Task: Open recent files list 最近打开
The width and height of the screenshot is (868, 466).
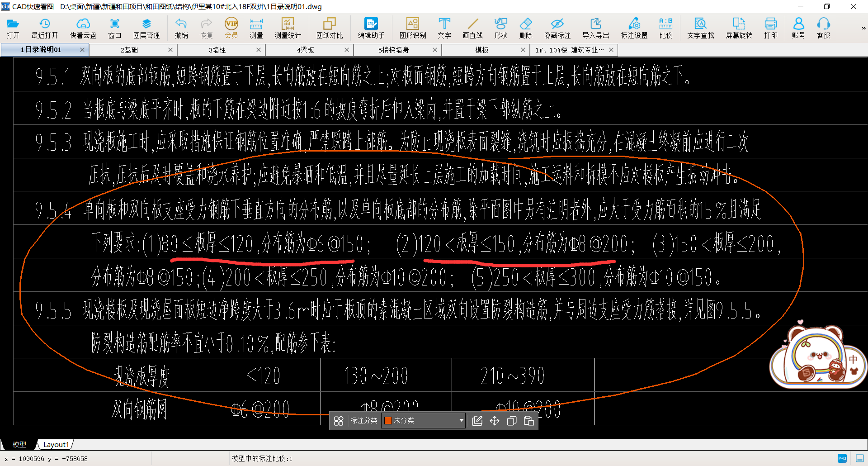Action: tap(44, 28)
